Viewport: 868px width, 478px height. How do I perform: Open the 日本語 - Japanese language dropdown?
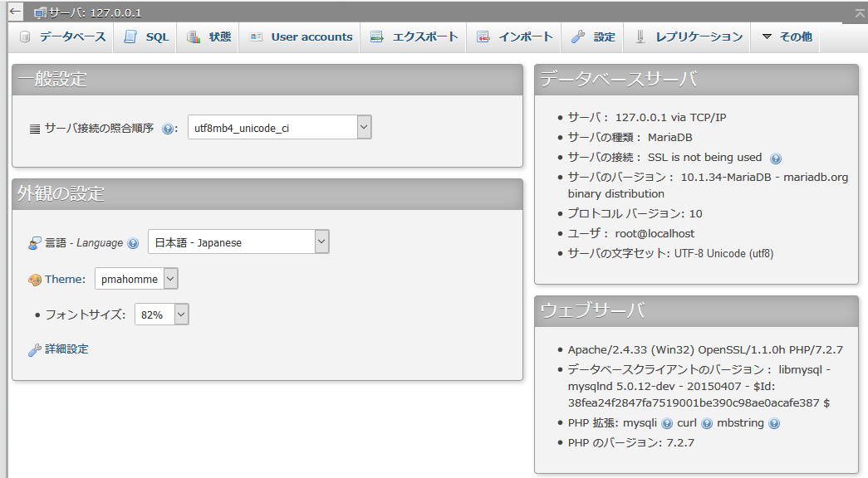(x=238, y=242)
